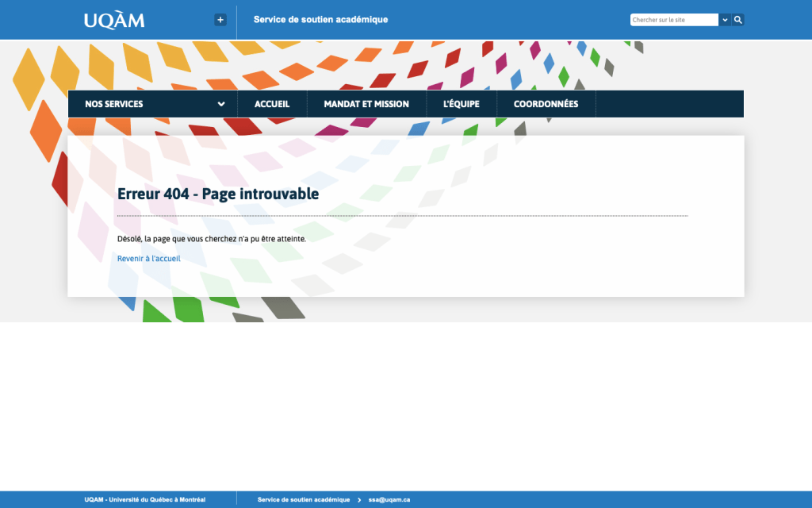Image resolution: width=812 pixels, height=508 pixels.
Task: Go to the ACCUEIL menu item
Action: click(x=272, y=104)
